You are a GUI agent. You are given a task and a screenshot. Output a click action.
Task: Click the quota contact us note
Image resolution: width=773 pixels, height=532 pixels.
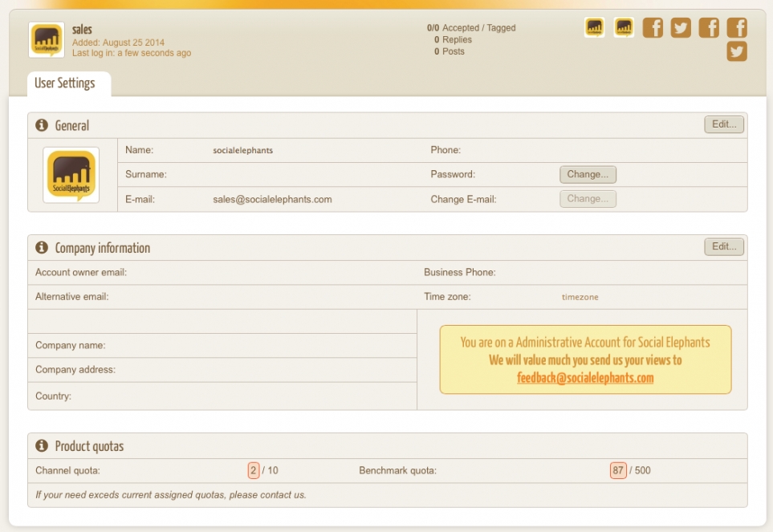pyautogui.click(x=170, y=494)
